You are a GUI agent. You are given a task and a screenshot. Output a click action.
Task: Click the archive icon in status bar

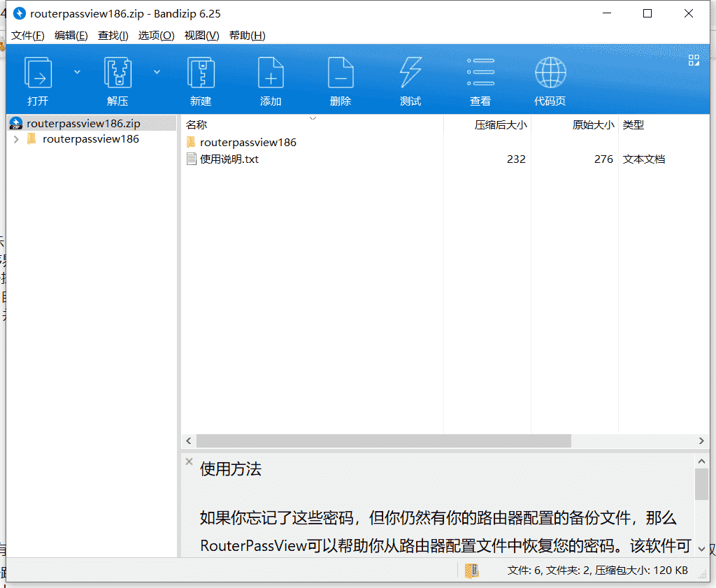(x=472, y=571)
